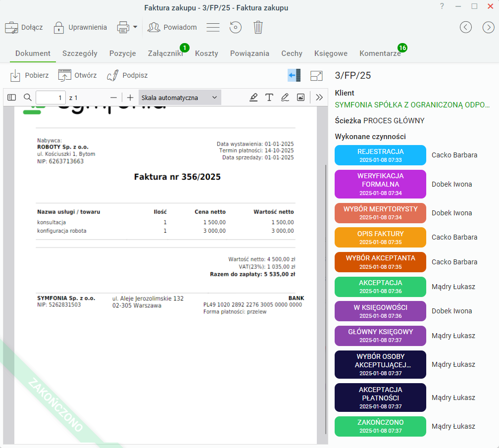This screenshot has width=499, height=448.
Task: Open the Komentarze tab
Action: coord(380,53)
